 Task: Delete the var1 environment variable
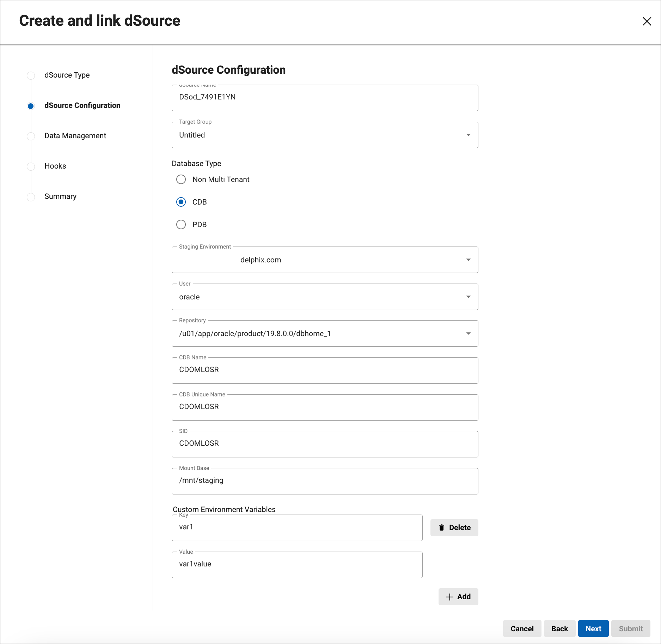tap(454, 527)
